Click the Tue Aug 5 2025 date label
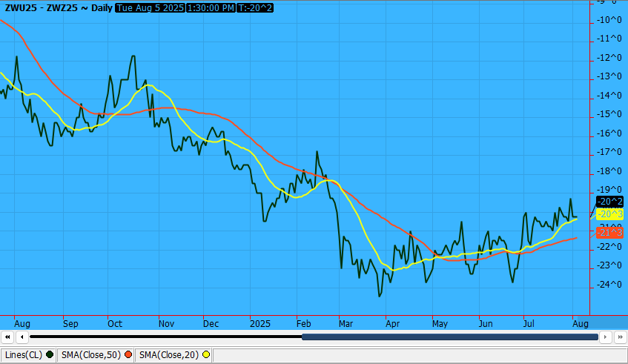This screenshot has width=628, height=364. pos(153,7)
